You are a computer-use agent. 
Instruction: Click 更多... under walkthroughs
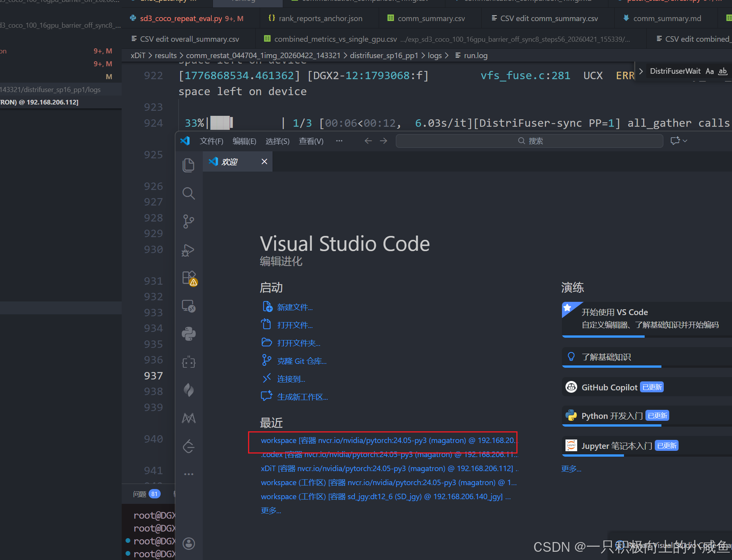point(571,469)
